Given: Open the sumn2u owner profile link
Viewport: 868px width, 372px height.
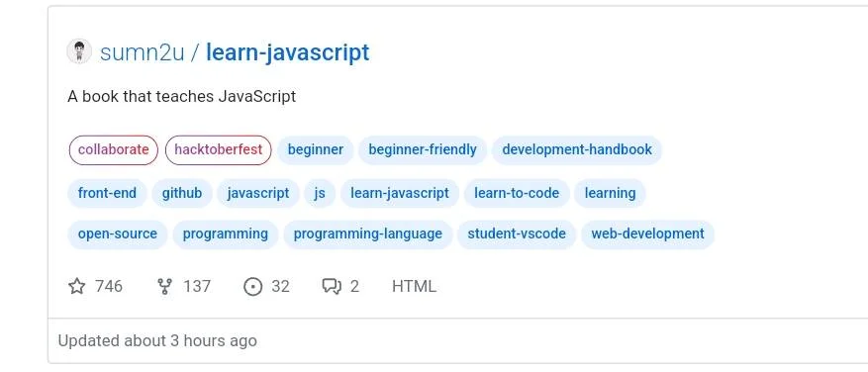Looking at the screenshot, I should tap(142, 52).
